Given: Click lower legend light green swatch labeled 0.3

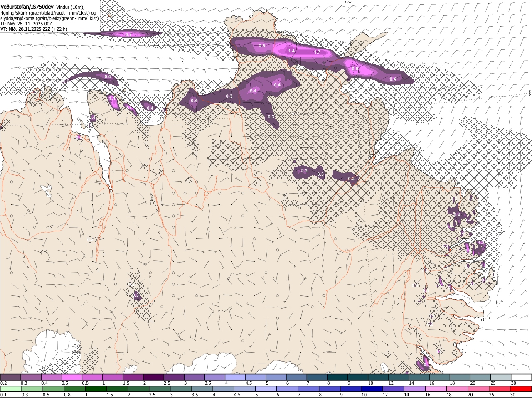Looking at the screenshot, I should pos(32,389).
